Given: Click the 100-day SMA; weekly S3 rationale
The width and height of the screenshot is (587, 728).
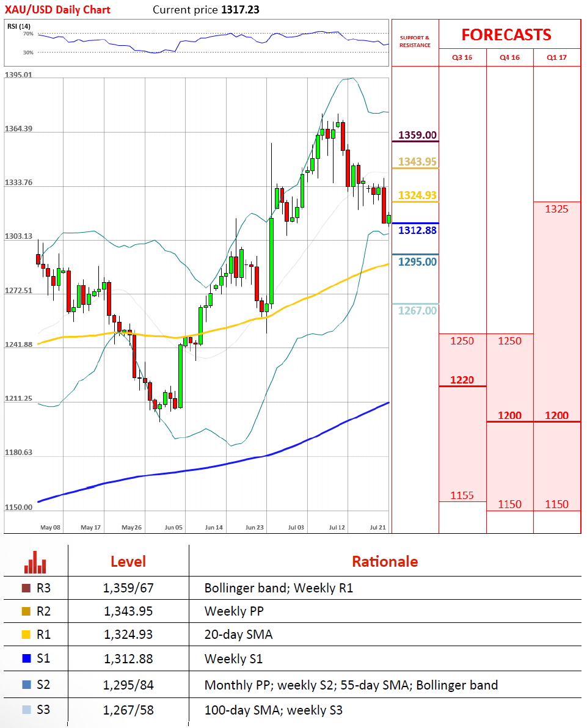Looking at the screenshot, I should pos(274,710).
